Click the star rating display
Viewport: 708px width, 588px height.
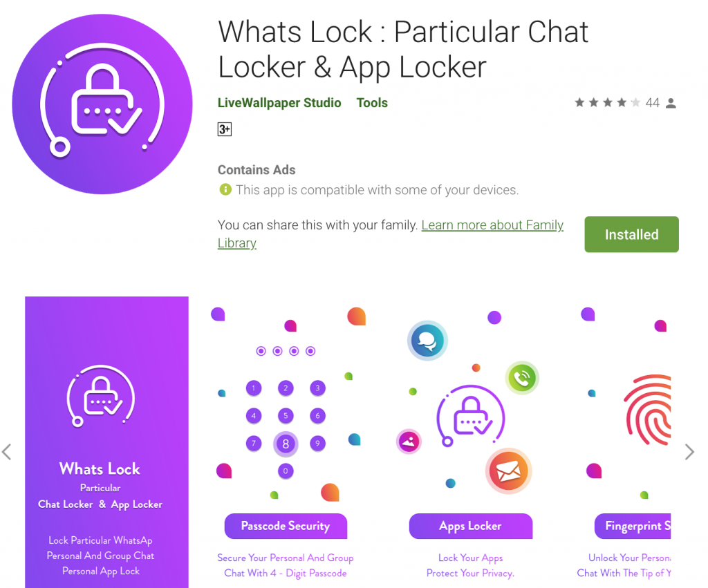(607, 103)
